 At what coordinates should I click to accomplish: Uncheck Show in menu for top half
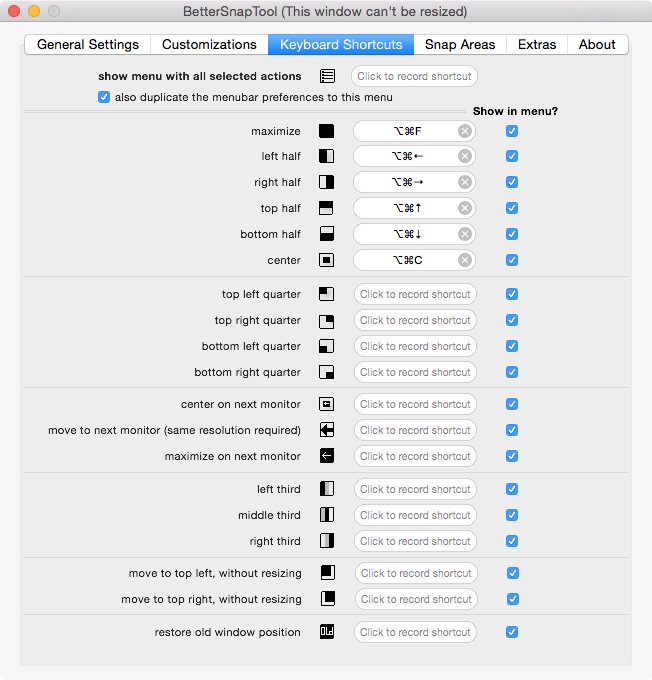tap(512, 208)
